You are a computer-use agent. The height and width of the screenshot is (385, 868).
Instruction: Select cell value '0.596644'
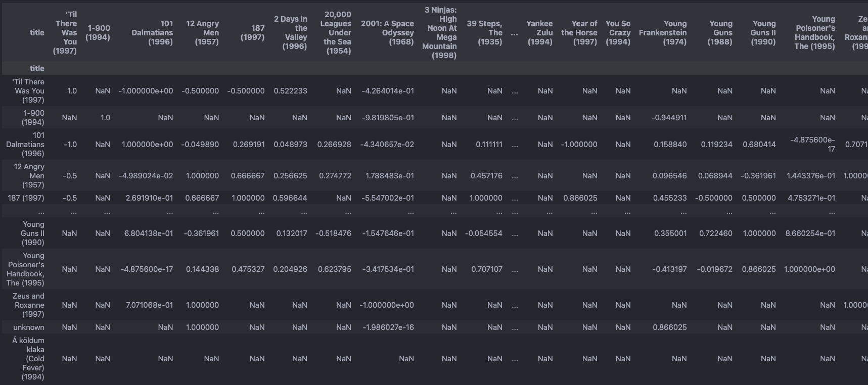pos(290,198)
